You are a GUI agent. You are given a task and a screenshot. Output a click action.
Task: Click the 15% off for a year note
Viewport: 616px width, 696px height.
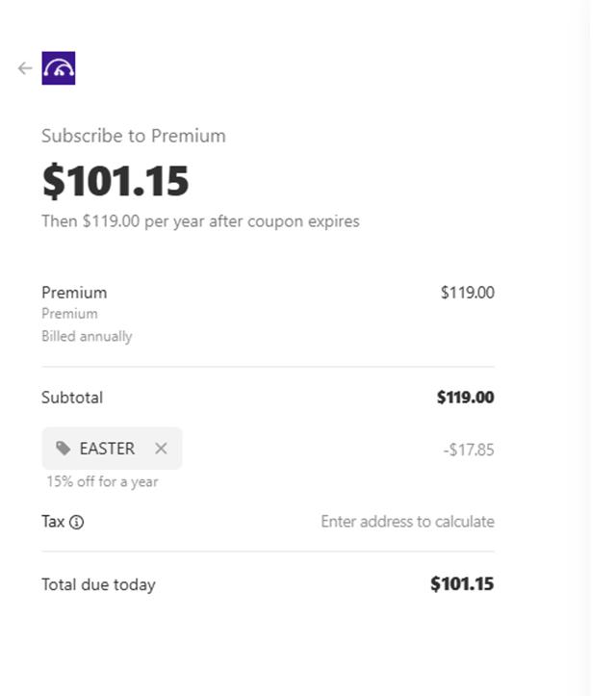(x=102, y=481)
